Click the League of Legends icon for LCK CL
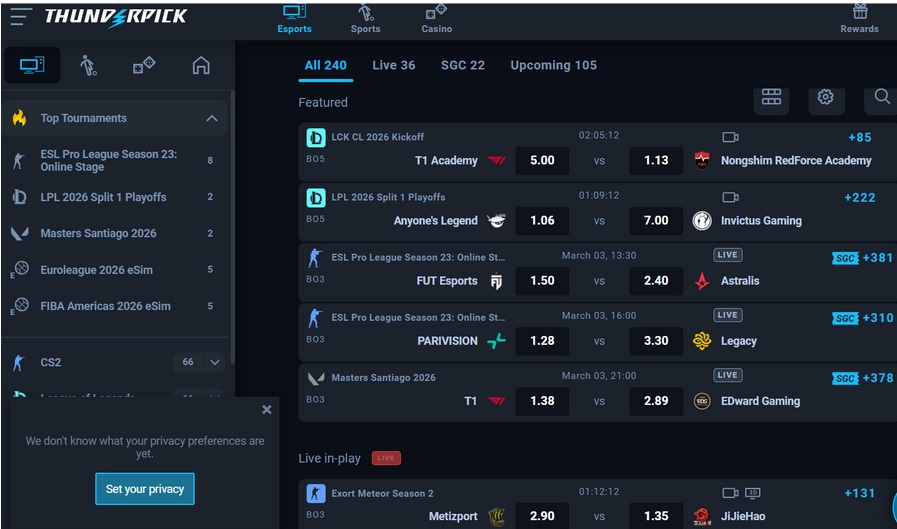897x529 pixels. (x=316, y=138)
